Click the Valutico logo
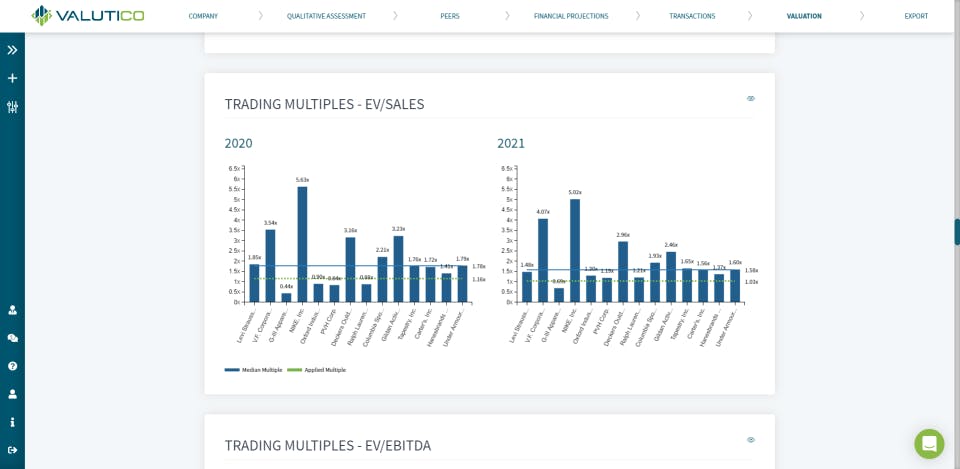960x469 pixels. click(88, 15)
